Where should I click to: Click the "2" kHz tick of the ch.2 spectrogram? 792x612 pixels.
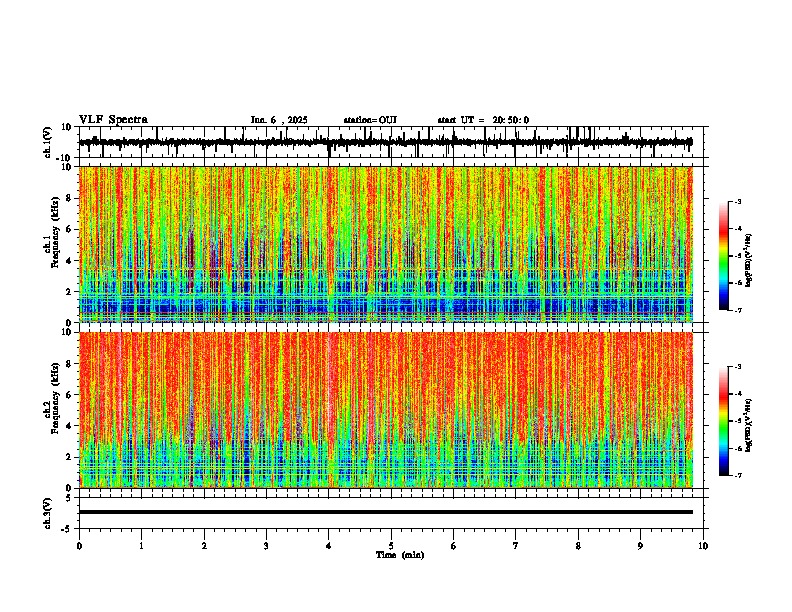coord(69,457)
